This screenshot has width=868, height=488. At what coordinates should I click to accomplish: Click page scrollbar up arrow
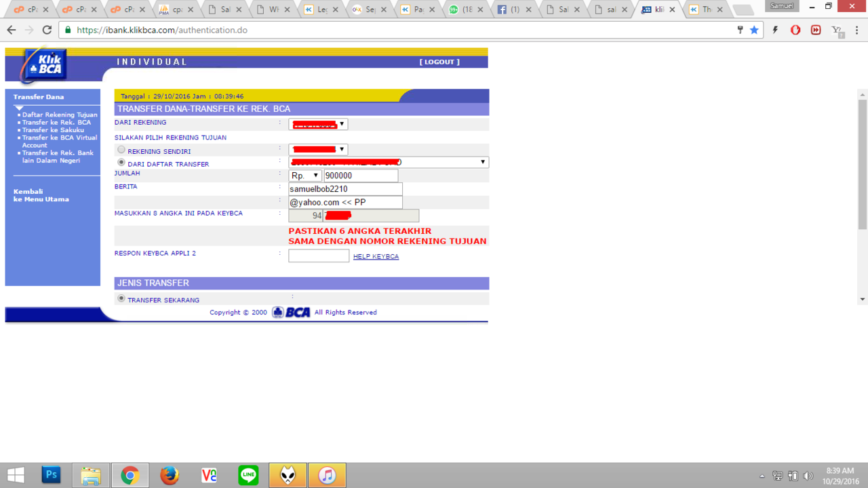863,95
